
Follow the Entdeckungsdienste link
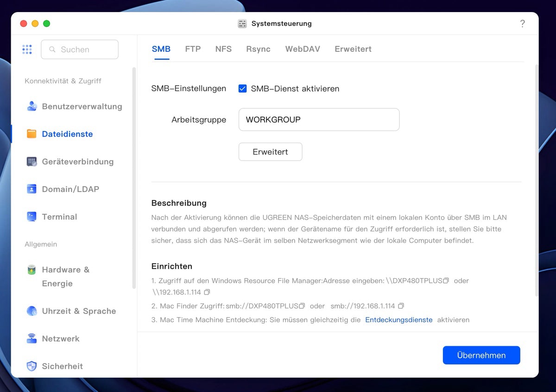pos(398,320)
